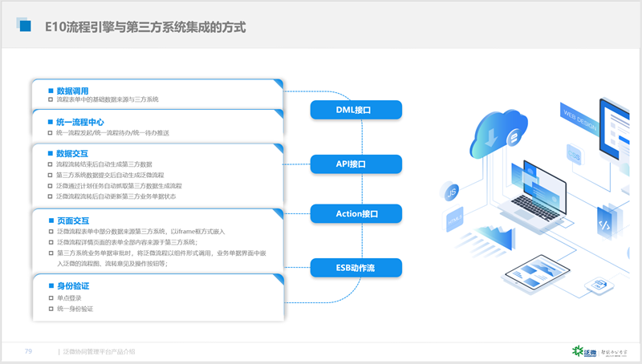
Task: Click the line 泛微通过计划任务自动抓取第三方数据生成流程
Action: tap(119, 186)
